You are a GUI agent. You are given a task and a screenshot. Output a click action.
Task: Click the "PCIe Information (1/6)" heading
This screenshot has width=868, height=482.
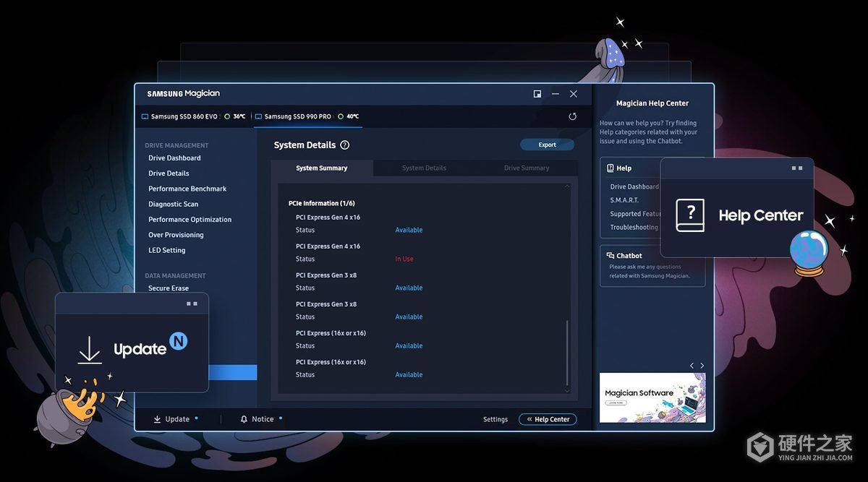pyautogui.click(x=321, y=203)
